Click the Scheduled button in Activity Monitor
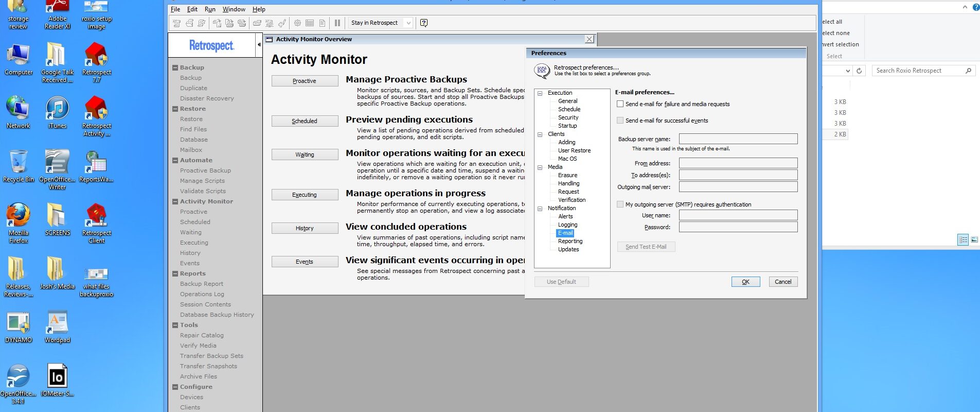Screen dimensions: 980x412 305,121
